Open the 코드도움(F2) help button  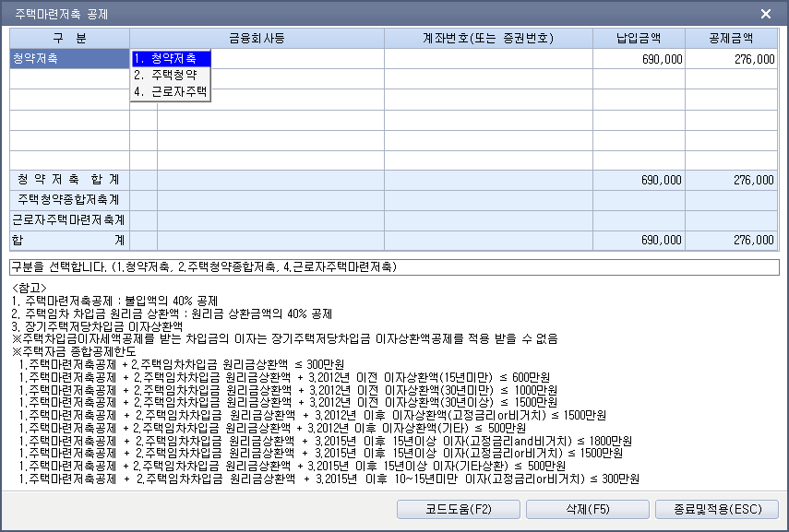[459, 509]
